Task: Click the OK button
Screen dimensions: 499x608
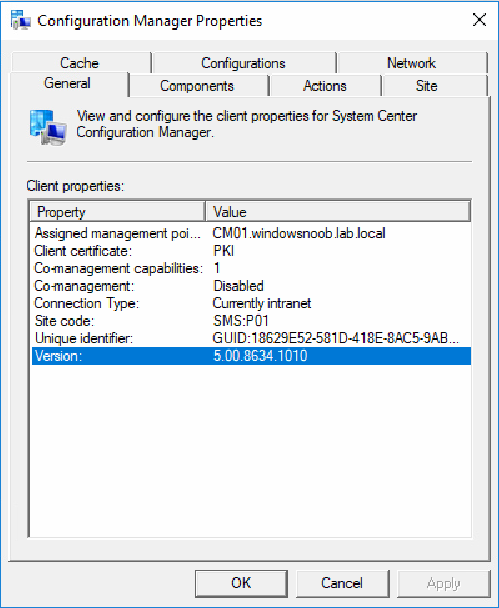Action: tap(241, 583)
